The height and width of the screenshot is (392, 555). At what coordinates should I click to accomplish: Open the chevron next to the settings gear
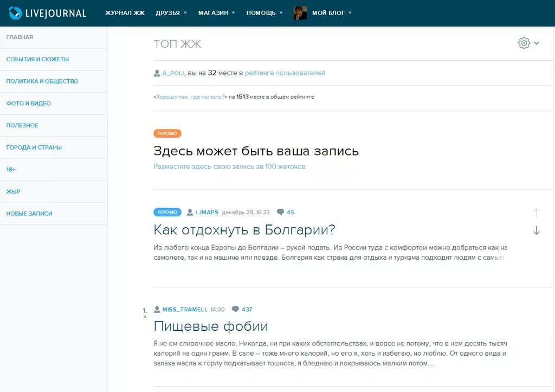point(537,43)
